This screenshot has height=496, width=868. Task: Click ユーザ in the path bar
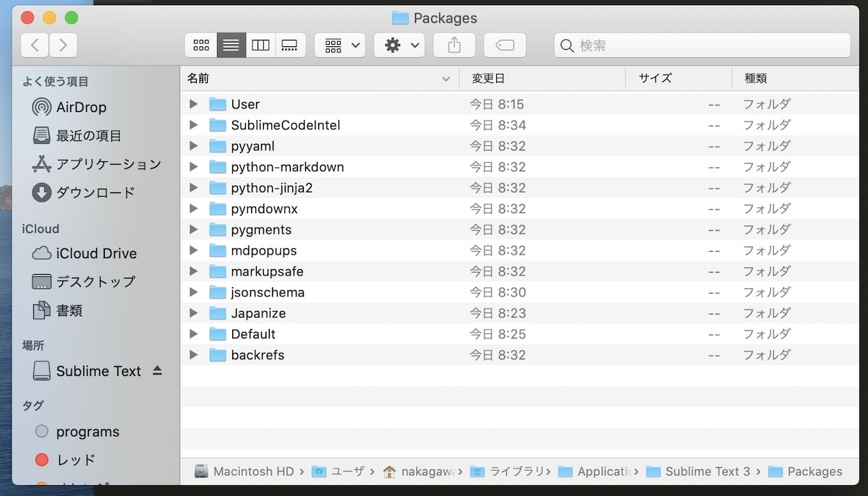click(x=339, y=471)
